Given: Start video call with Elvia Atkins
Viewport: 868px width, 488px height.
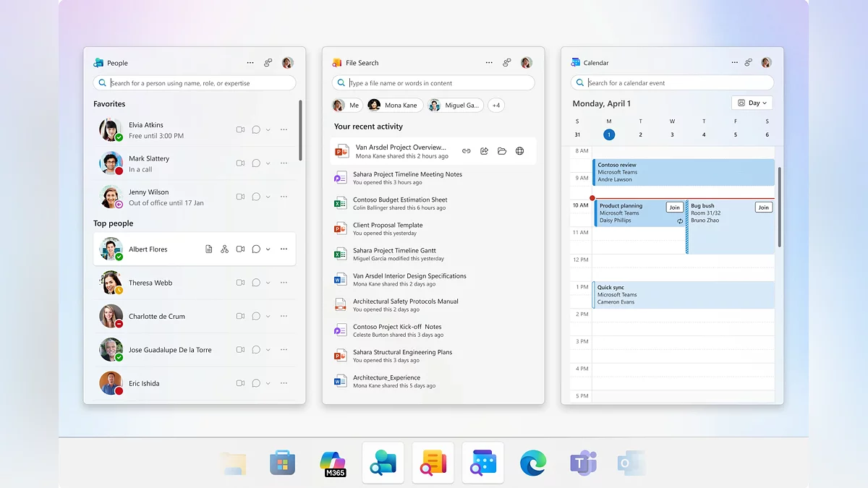Looking at the screenshot, I should [x=240, y=130].
